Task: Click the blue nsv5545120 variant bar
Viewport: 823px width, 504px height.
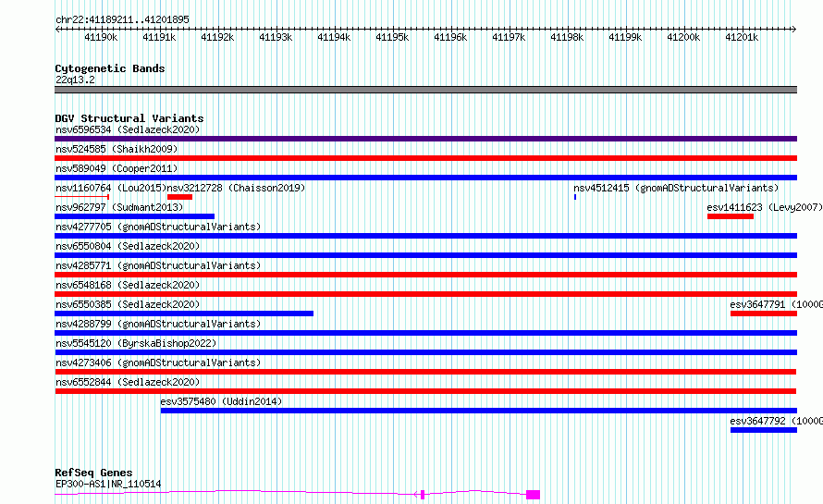Action: (425, 352)
